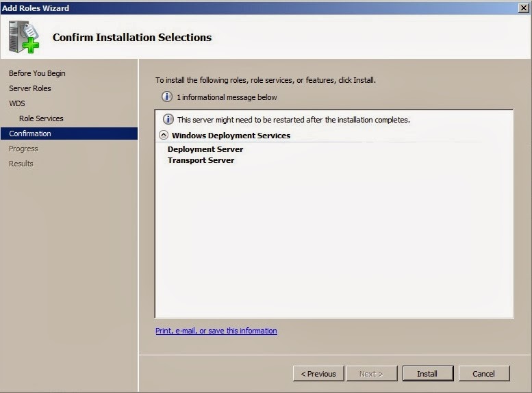Click the Windows Deployment Services heading
The width and height of the screenshot is (532, 393).
[231, 136]
